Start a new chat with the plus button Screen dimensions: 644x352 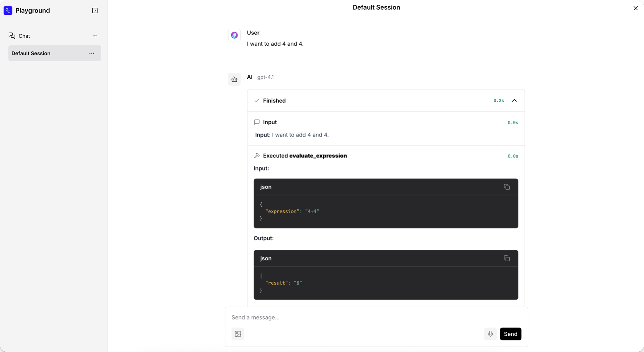[x=95, y=36]
